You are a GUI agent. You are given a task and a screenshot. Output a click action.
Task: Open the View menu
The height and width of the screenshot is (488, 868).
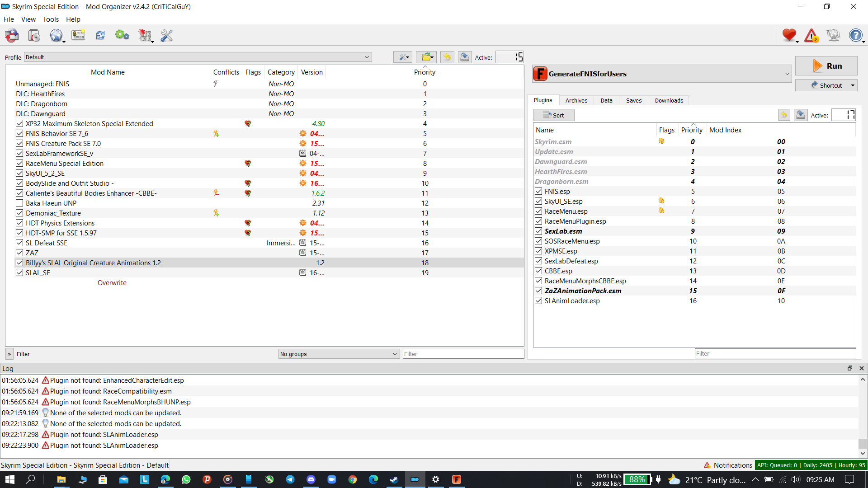pyautogui.click(x=28, y=19)
